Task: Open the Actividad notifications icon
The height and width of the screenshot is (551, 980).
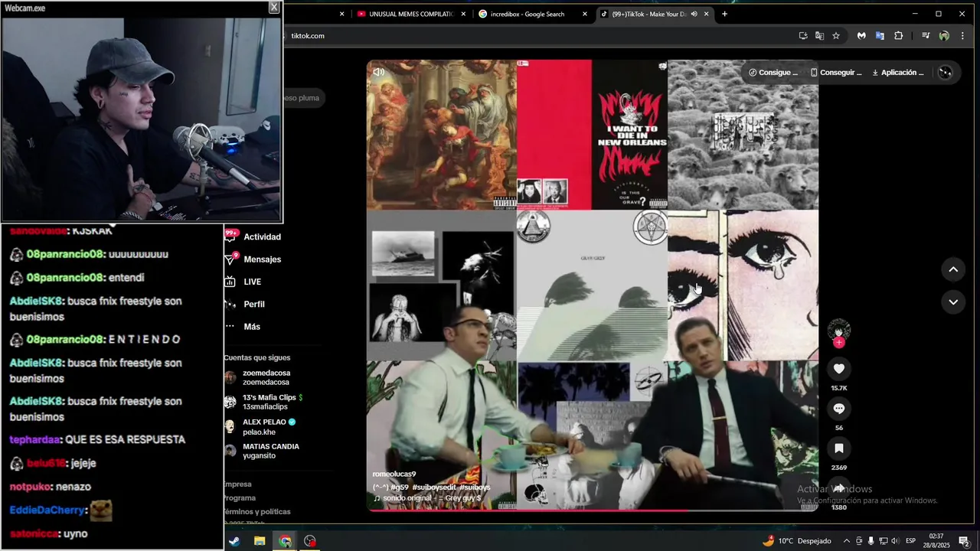Action: coord(230,236)
